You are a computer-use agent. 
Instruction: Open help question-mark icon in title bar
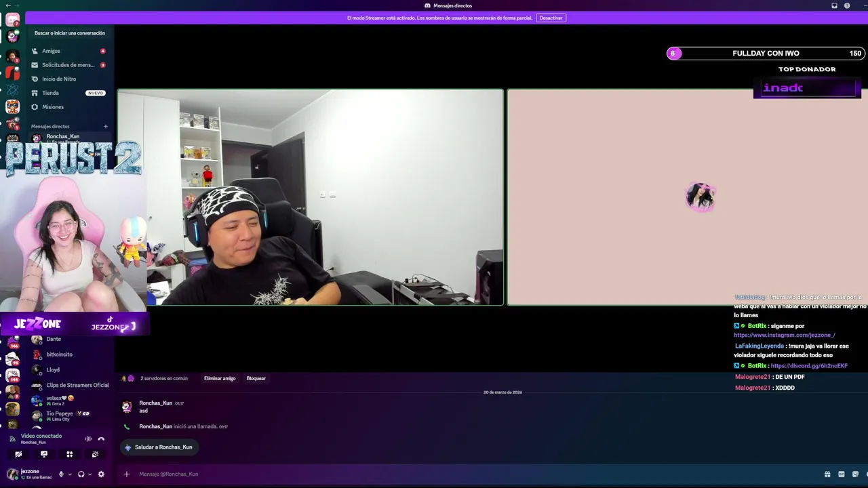coord(847,5)
